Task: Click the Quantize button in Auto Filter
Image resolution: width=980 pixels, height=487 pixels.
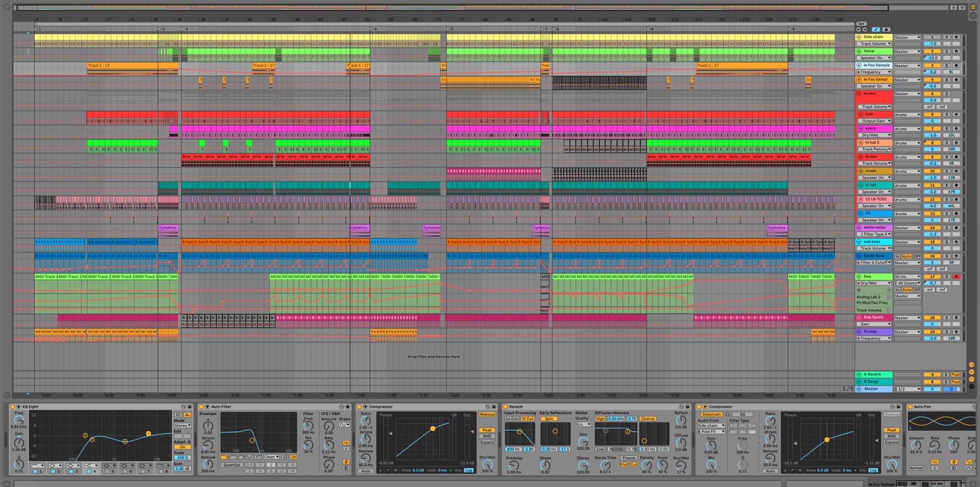Action: point(231,465)
